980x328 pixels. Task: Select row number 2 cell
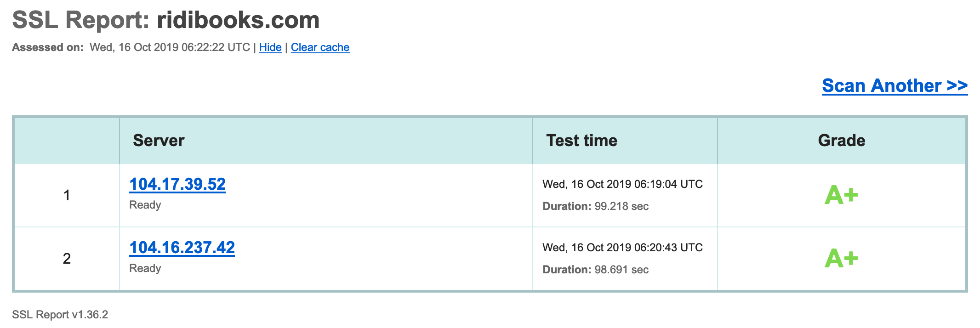click(67, 259)
